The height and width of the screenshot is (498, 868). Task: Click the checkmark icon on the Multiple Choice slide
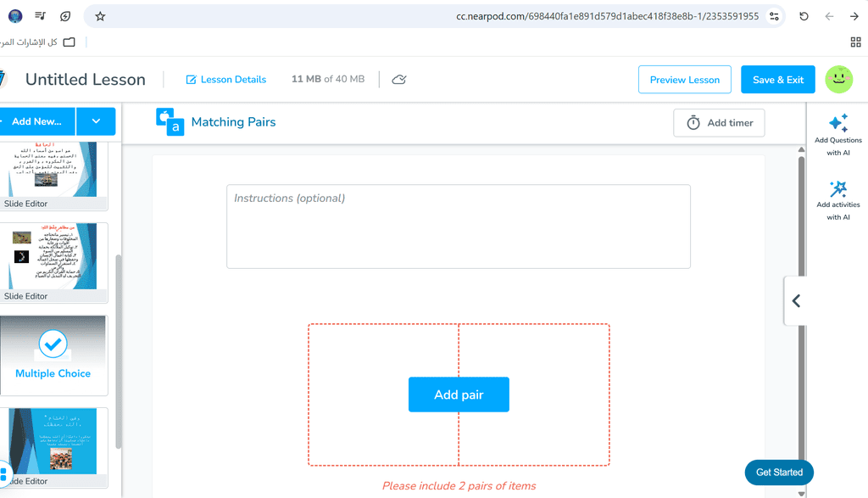point(53,344)
